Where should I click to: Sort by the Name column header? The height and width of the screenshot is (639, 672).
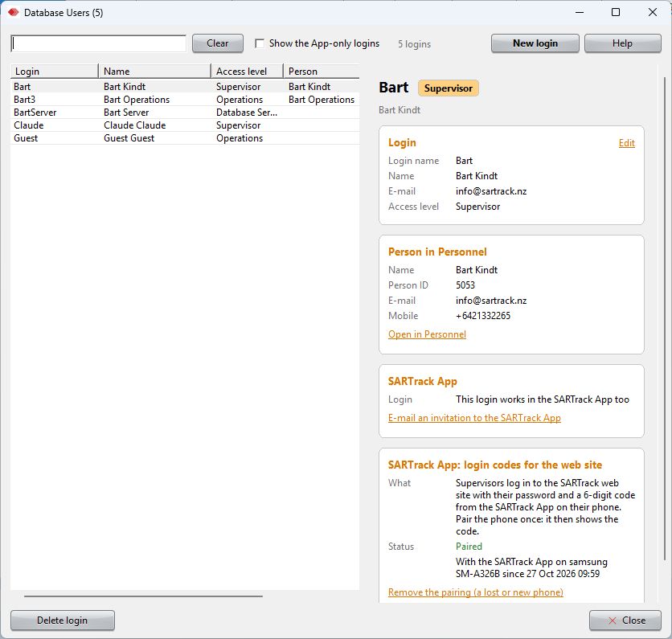(154, 72)
